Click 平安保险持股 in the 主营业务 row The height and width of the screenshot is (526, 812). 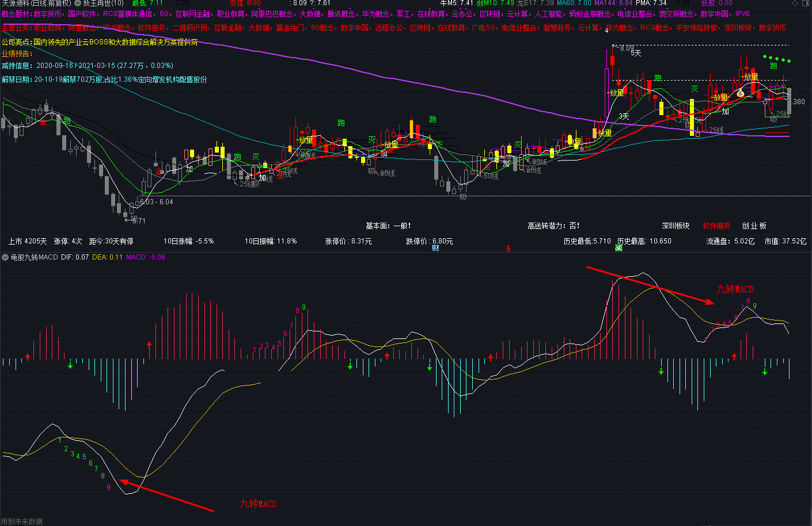(x=697, y=28)
